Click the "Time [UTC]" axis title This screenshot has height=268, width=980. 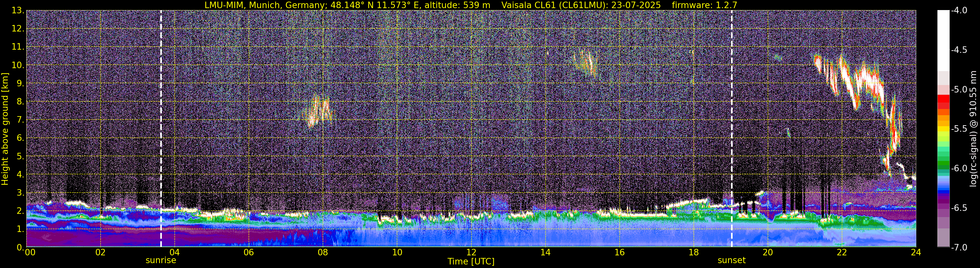[x=471, y=262]
